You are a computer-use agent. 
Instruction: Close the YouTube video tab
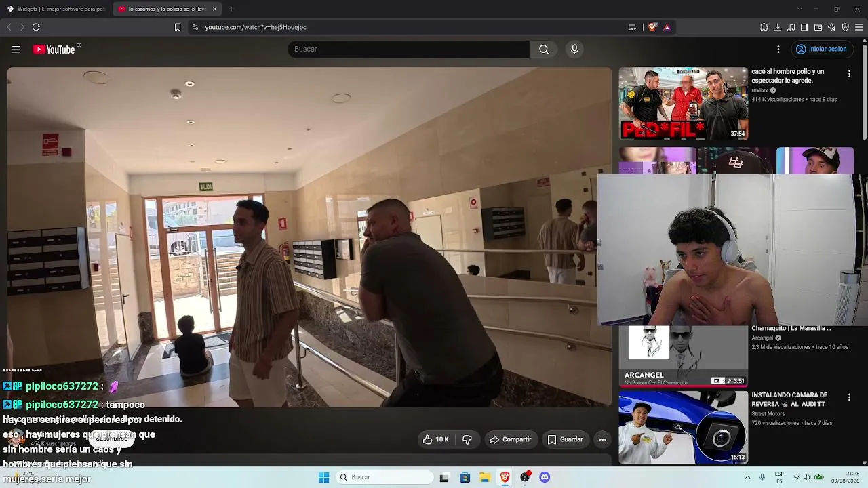[214, 9]
